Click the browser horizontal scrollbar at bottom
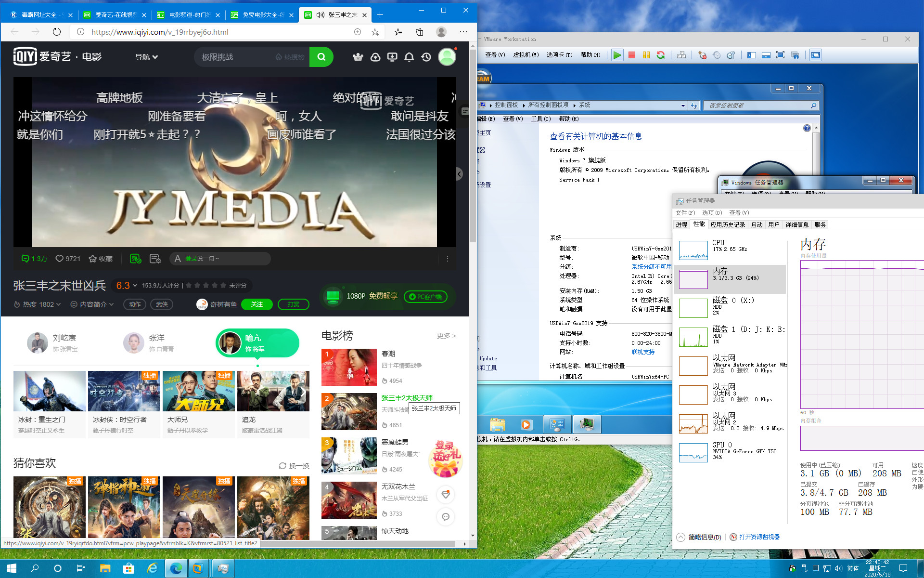This screenshot has width=924, height=578. 358,543
